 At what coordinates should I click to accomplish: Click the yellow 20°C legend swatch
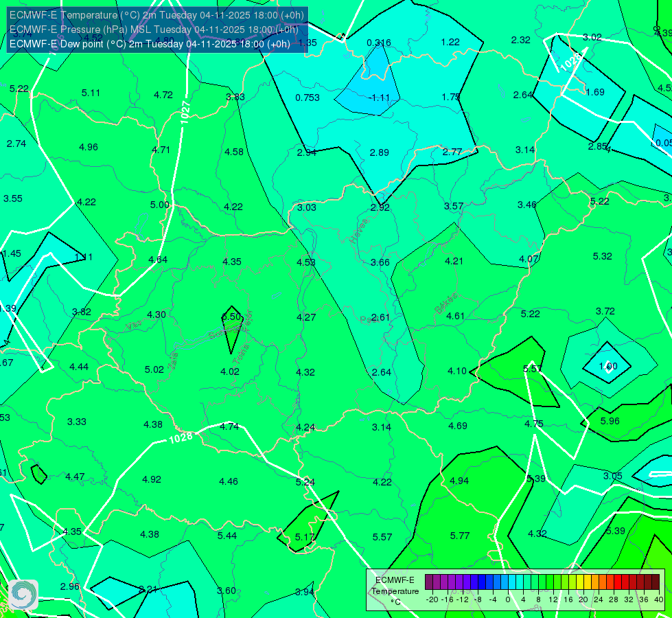[x=580, y=582]
